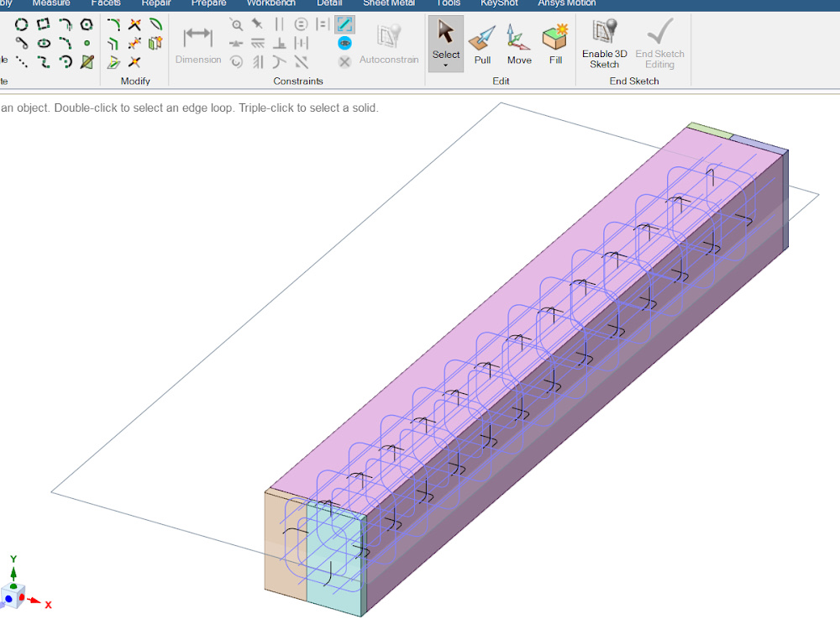Click the Fixed pushpin constraint icon
This screenshot has width=840, height=630.
(258, 24)
